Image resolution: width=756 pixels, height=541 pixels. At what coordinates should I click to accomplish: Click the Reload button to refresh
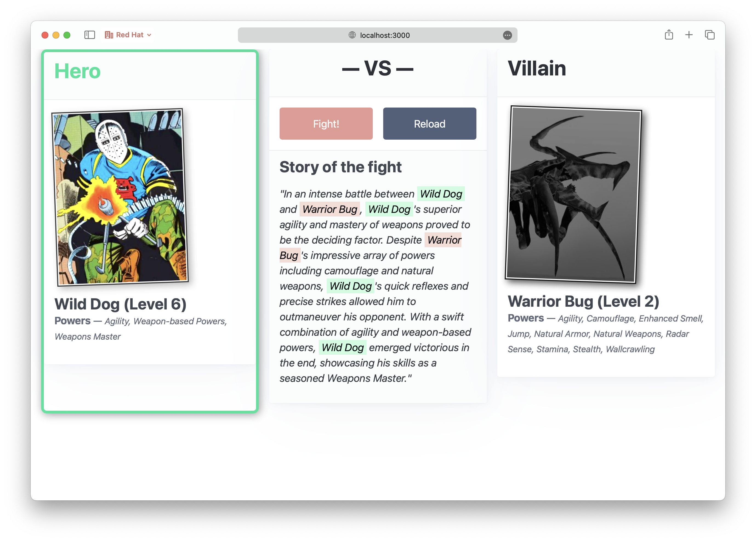430,123
